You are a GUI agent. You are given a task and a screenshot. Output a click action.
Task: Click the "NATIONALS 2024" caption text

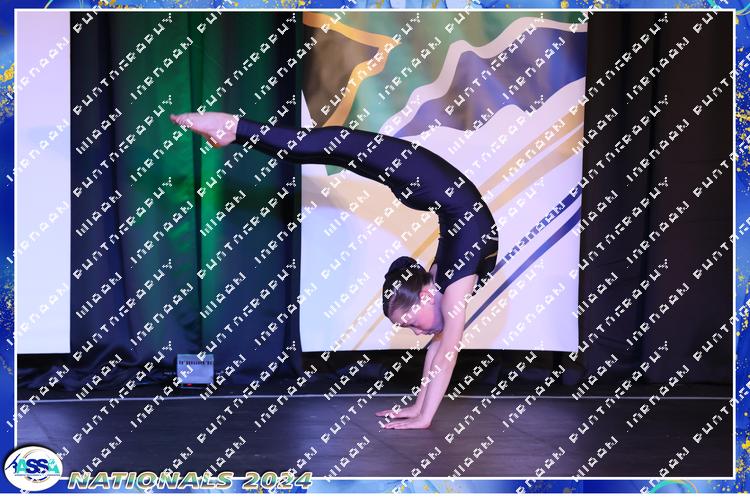(x=190, y=480)
